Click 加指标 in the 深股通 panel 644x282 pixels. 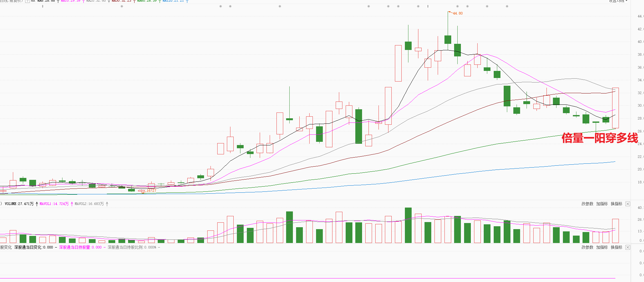(x=602, y=248)
